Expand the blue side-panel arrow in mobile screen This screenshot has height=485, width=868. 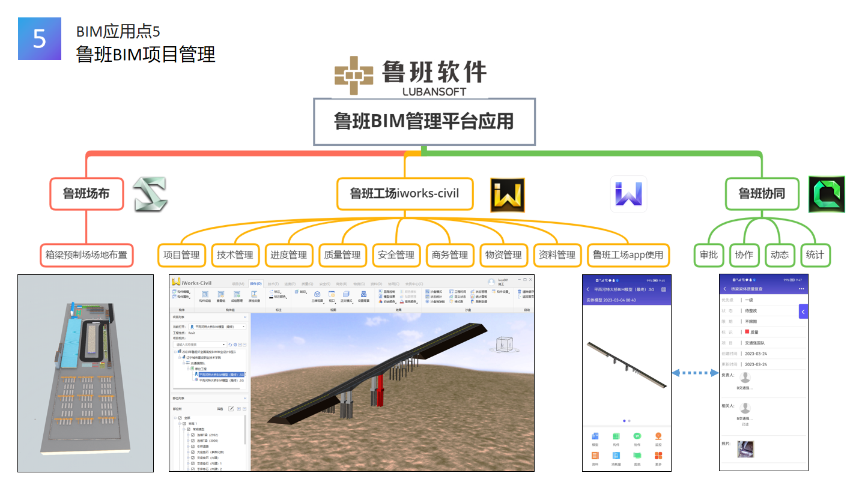[803, 311]
